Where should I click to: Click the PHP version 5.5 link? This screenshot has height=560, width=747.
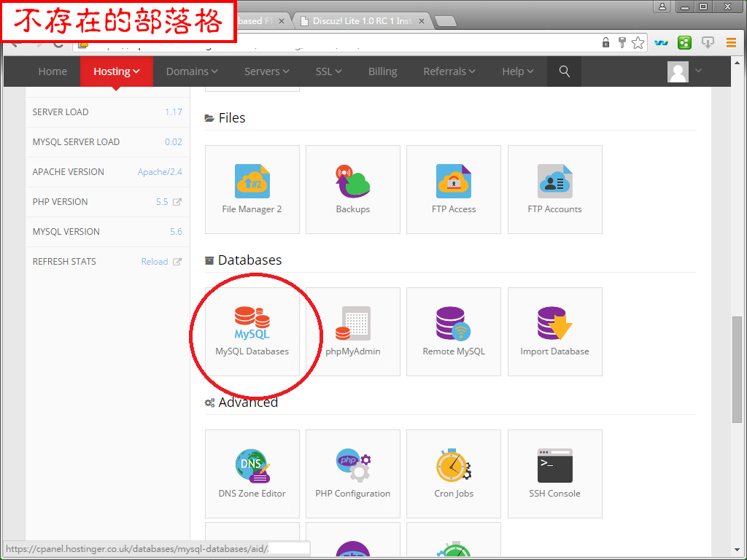(162, 202)
